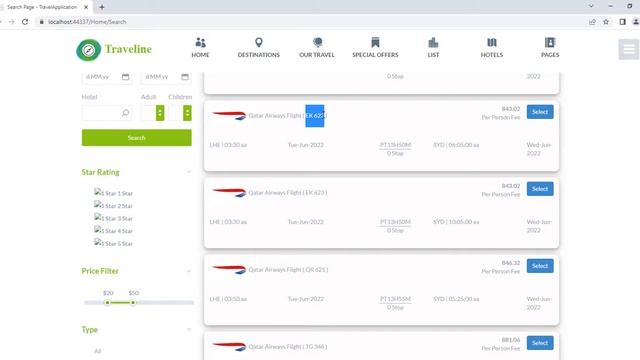Filter by 5 Star rating
The height and width of the screenshot is (360, 640).
tap(113, 243)
